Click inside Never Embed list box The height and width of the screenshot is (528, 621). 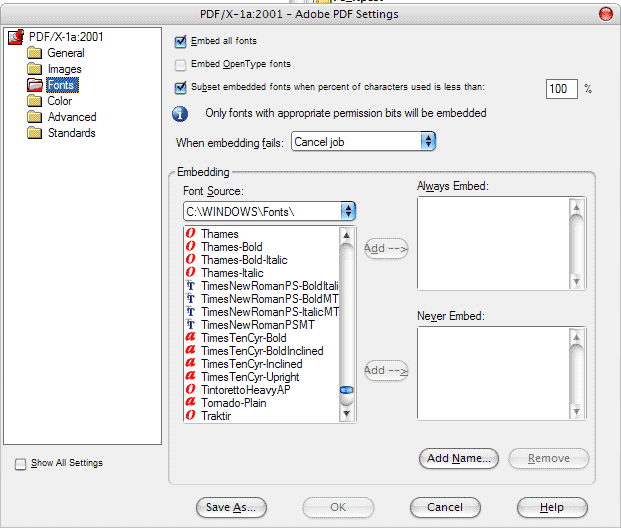click(x=493, y=373)
